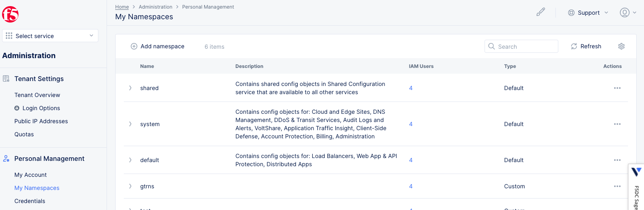This screenshot has width=644, height=210.
Task: Open table settings gear icon
Action: point(621,46)
